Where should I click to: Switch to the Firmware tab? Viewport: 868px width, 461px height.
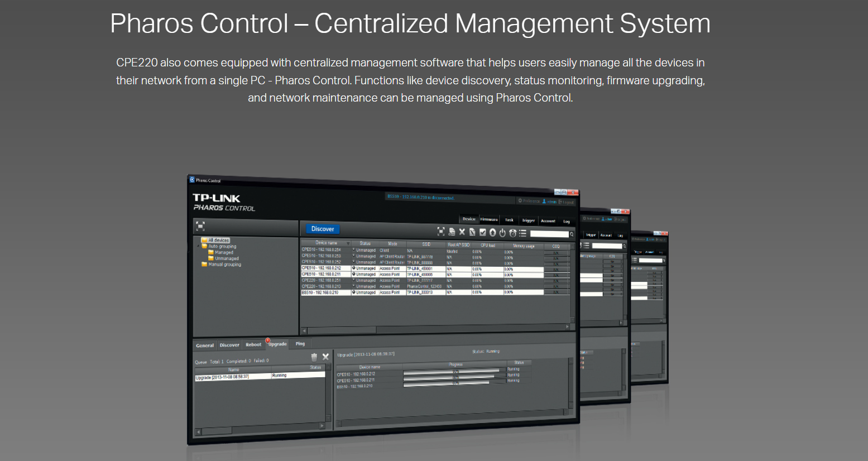489,219
